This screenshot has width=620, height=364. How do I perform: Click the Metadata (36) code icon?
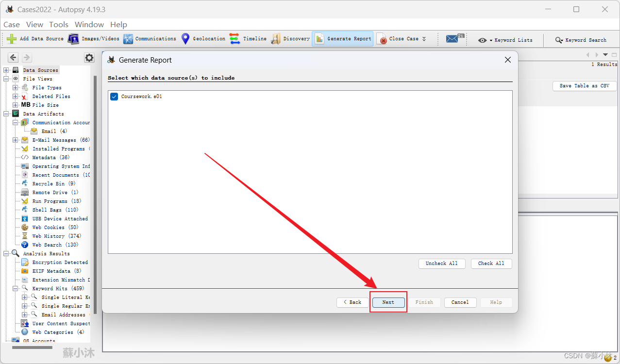[25, 158]
